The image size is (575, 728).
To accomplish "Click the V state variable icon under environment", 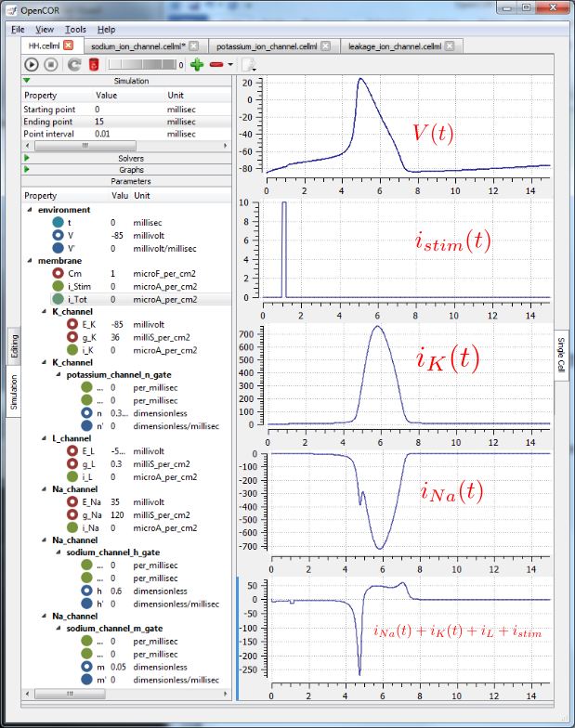I will 58,236.
